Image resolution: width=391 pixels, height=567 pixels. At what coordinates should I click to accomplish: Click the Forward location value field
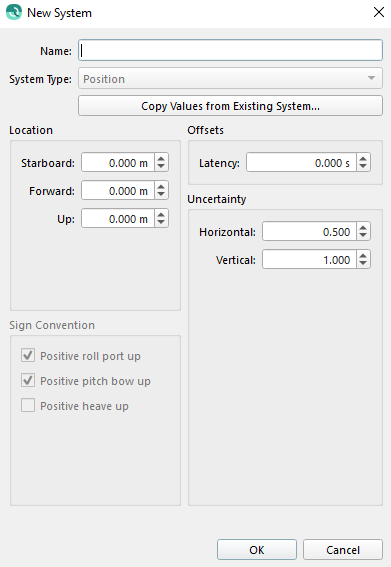(118, 191)
